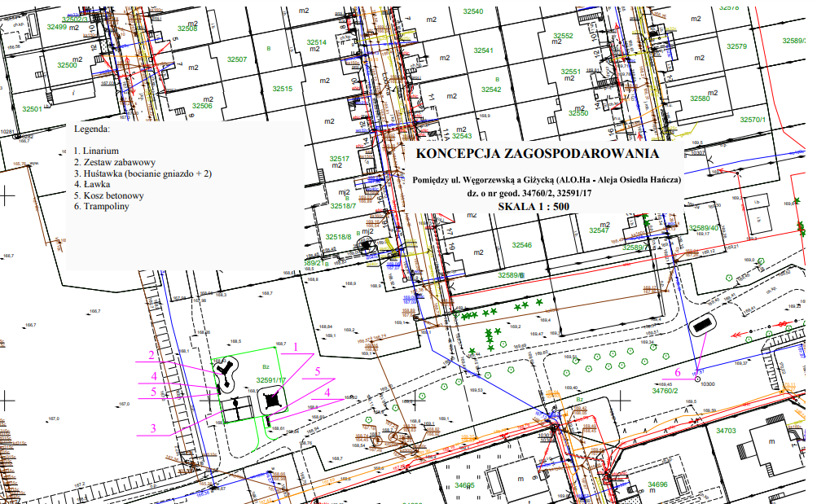817x504 pixels.
Task: Click parcel number 32546
Action: tap(521, 245)
